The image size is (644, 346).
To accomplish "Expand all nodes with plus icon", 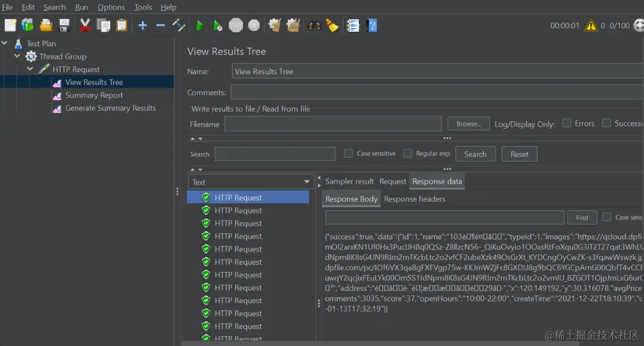I will 142,25.
